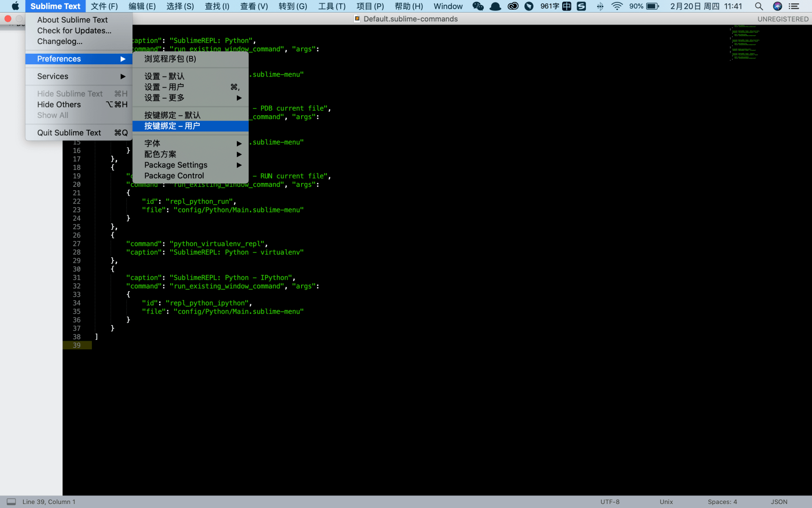Open Spaces: 4 indentation selector

[x=722, y=502]
